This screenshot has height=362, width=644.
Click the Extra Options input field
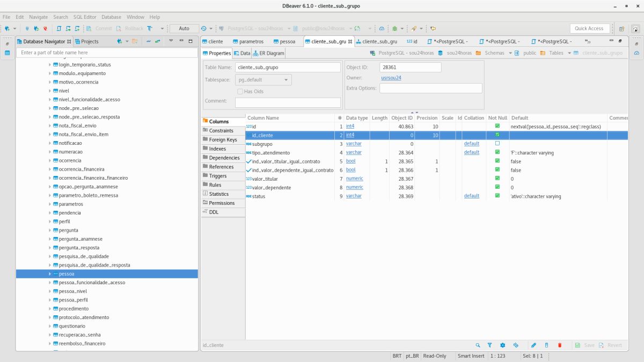(x=430, y=88)
